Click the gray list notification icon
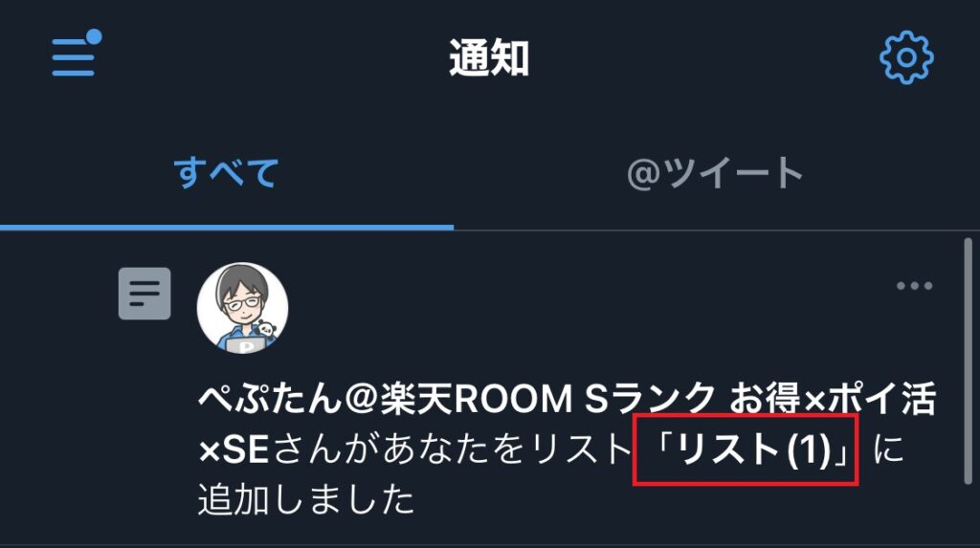Screen dimensions: 980x548 pos(145,294)
